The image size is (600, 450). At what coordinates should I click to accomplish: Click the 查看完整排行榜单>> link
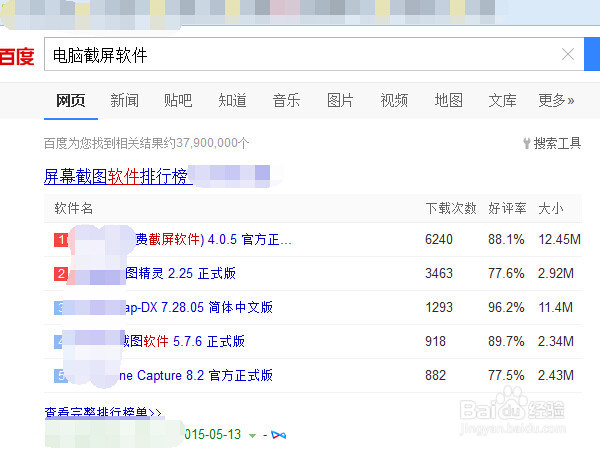click(103, 412)
